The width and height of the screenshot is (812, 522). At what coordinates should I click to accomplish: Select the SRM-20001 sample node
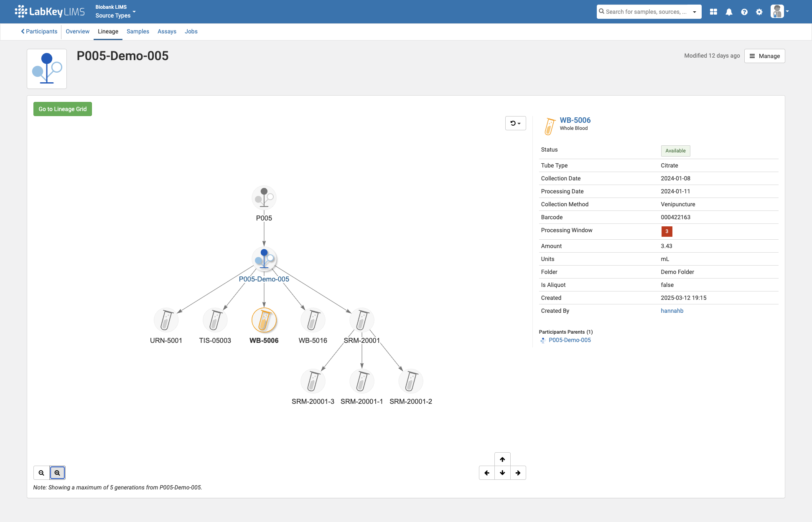click(x=362, y=320)
